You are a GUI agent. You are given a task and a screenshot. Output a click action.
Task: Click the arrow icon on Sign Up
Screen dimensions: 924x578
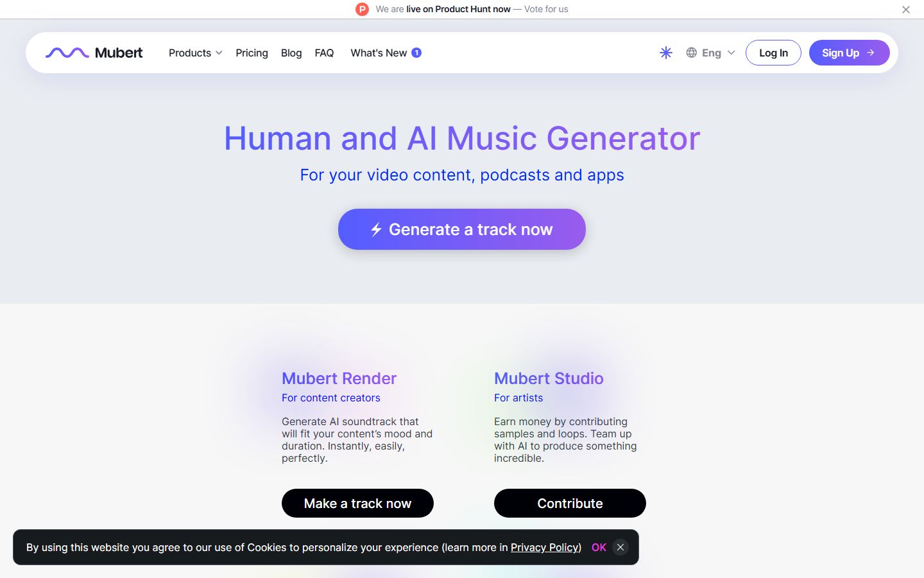pyautogui.click(x=871, y=53)
